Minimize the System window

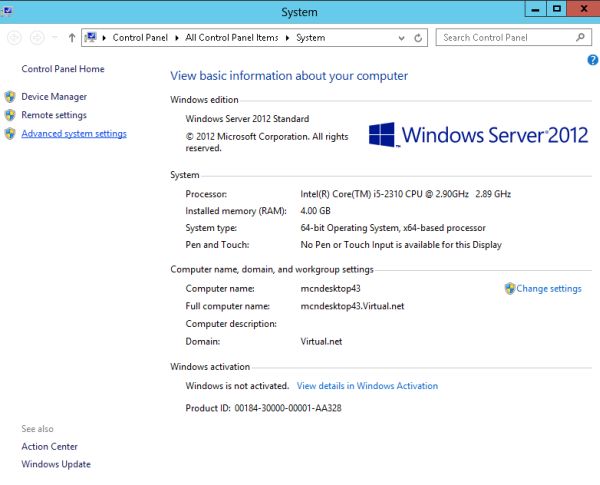[536, 9]
